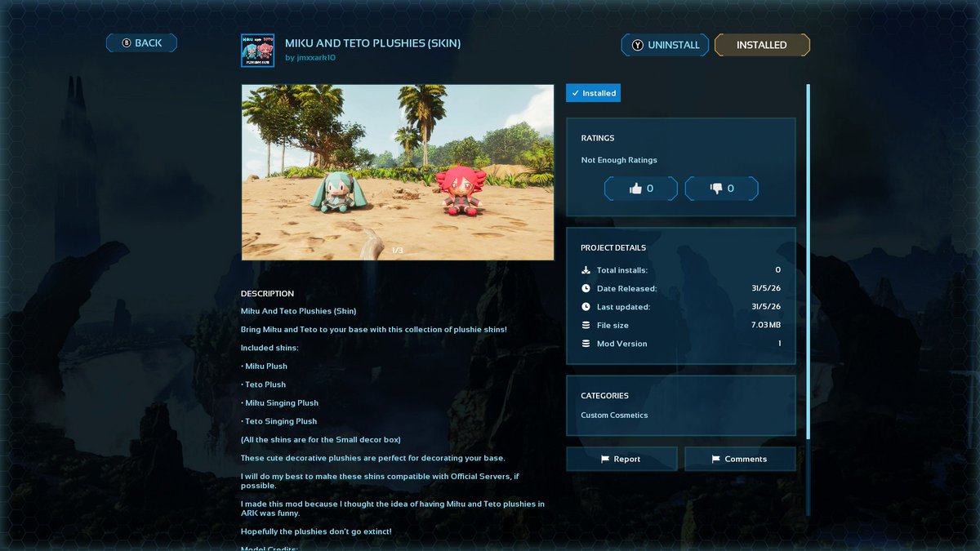Screen dimensions: 980x551
Task: Click the checkmark on the Installed badge
Action: coord(575,93)
